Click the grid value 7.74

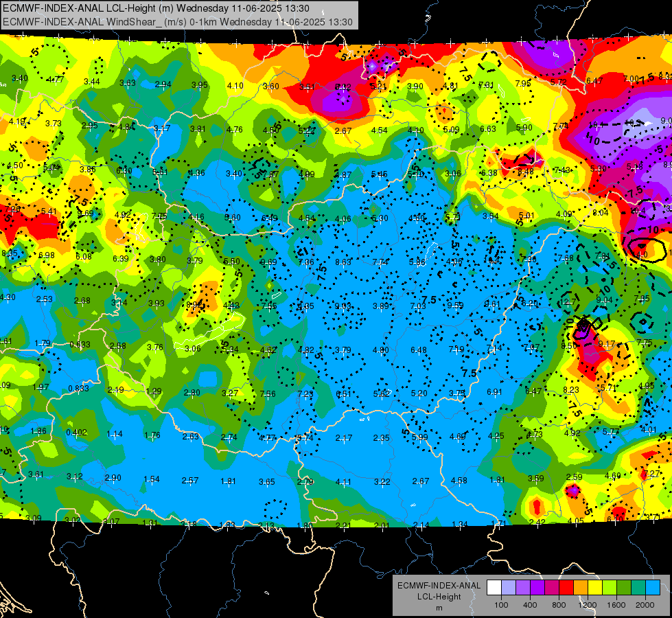point(380,262)
